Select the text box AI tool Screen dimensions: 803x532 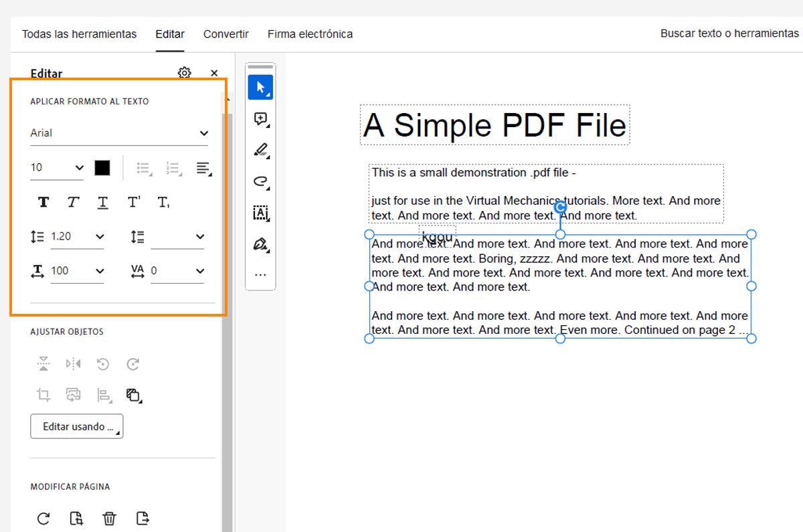[260, 213]
